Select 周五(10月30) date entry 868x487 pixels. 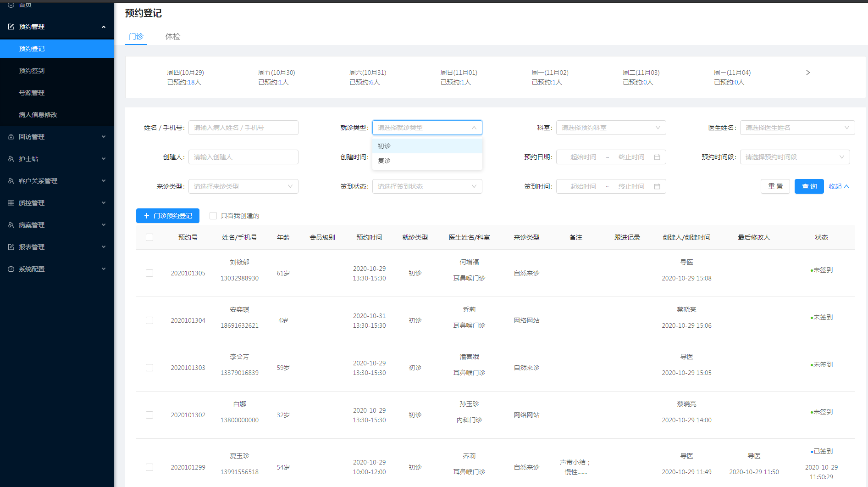point(276,77)
